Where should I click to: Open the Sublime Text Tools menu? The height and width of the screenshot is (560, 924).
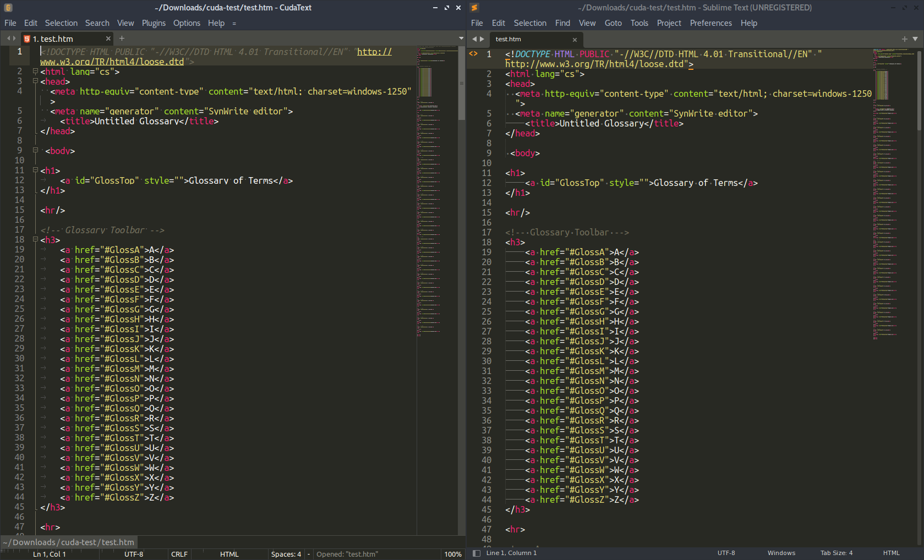point(639,23)
